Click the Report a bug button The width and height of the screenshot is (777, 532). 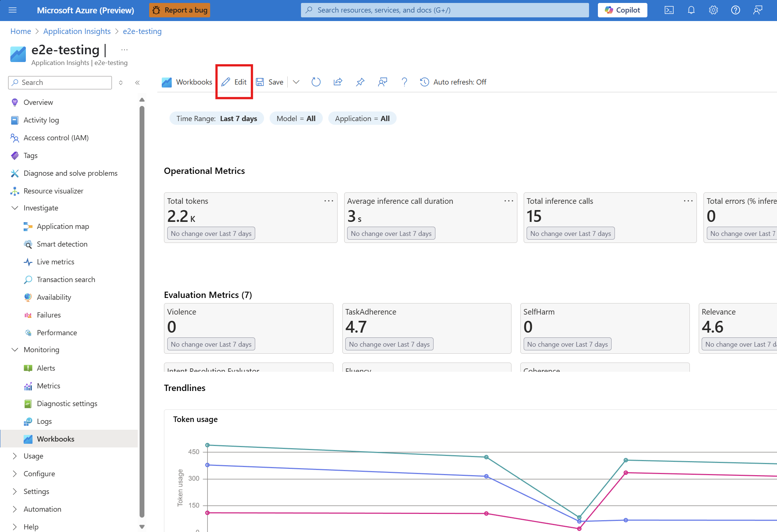pos(180,10)
